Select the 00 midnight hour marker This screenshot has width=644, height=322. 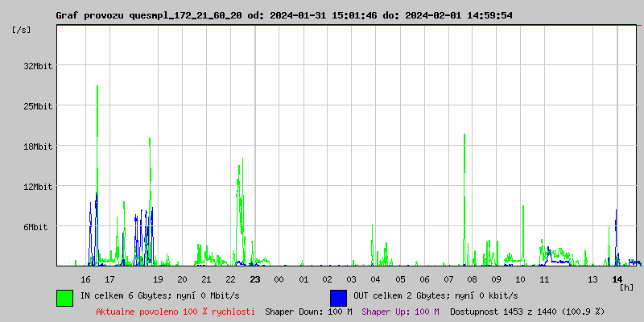279,279
